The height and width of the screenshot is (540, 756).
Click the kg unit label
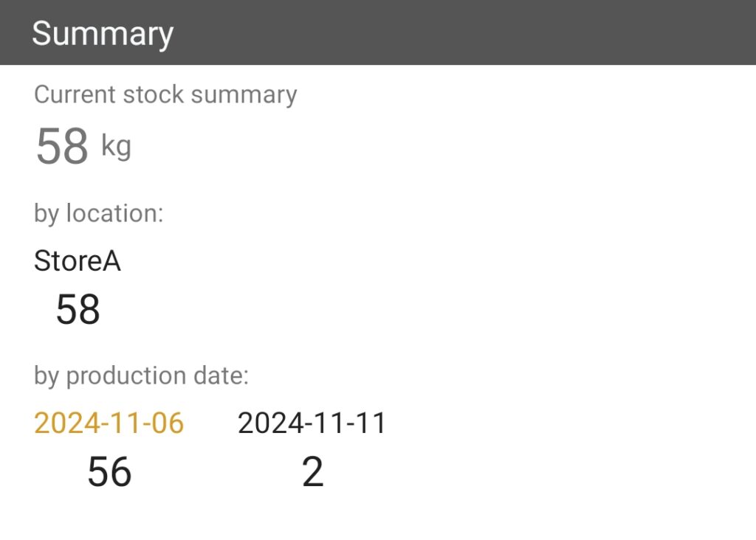pos(116,148)
